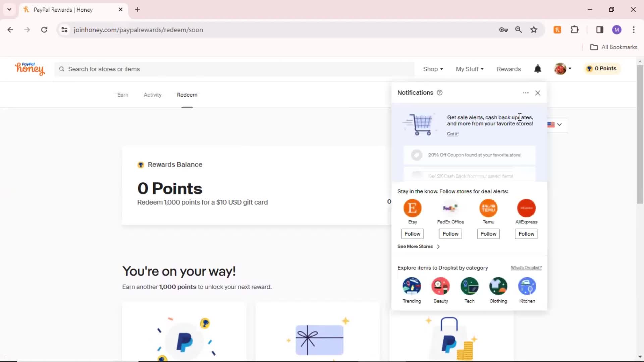Expand the Shop dropdown menu
Screen dimensions: 644x362
433,68
